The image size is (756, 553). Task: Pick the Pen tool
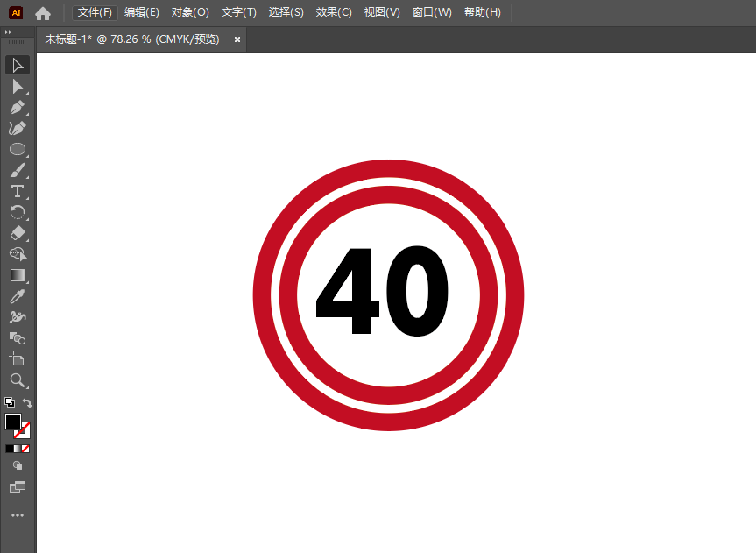pyautogui.click(x=18, y=107)
